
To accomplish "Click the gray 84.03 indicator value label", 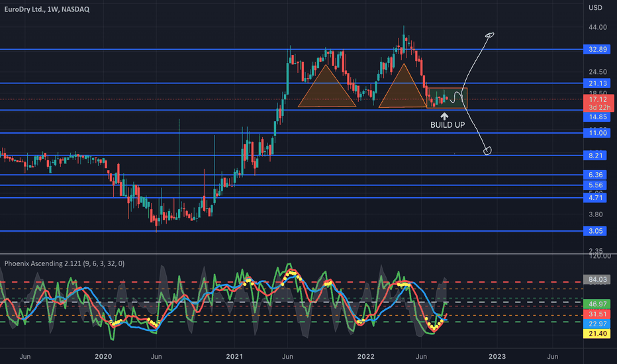I will [597, 280].
